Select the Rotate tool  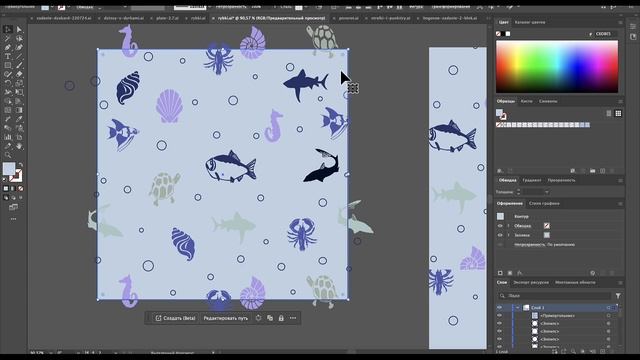point(8,83)
